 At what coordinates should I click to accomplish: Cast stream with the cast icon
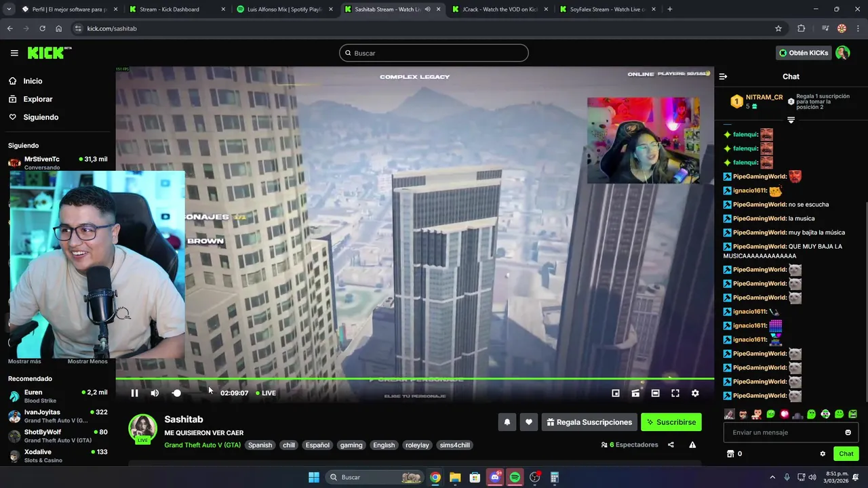pyautogui.click(x=635, y=393)
